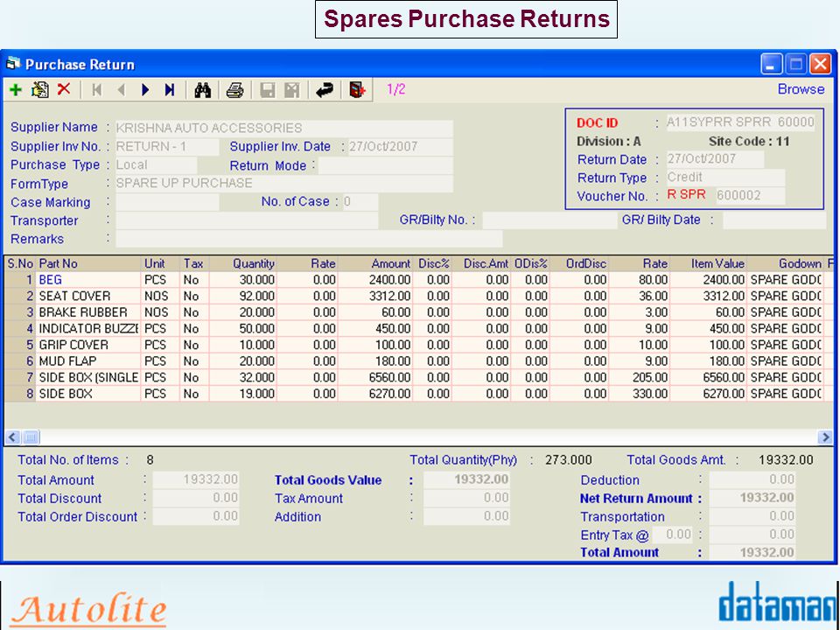The width and height of the screenshot is (840, 630).
Task: Click the Transportation amount field
Action: pyautogui.click(x=752, y=516)
